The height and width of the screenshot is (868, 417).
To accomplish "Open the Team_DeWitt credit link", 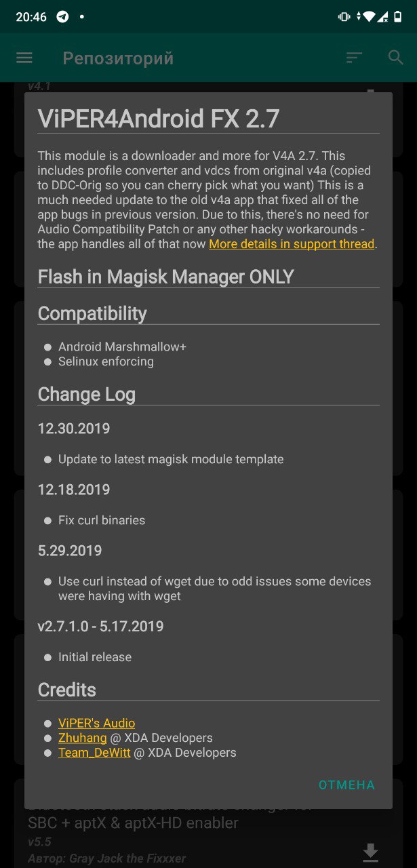I will (x=94, y=753).
